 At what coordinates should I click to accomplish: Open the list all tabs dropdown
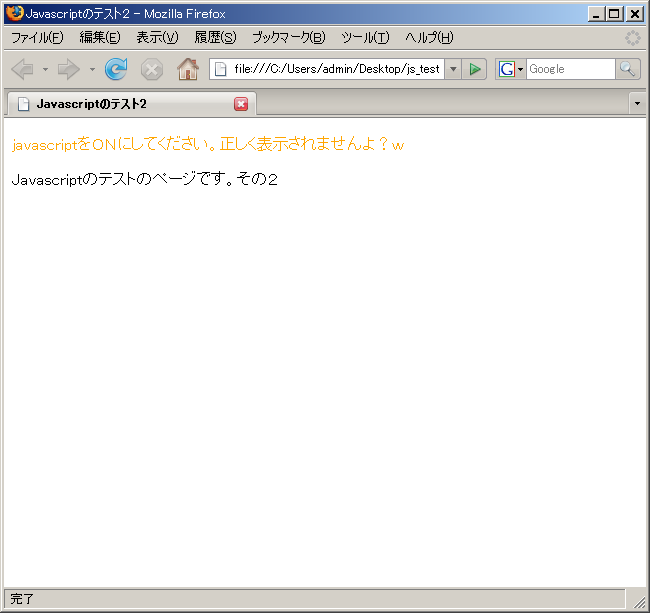pos(637,103)
